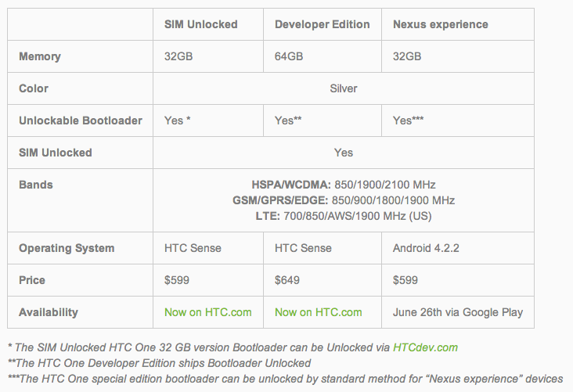Screen dimensions: 573x392
Task: Click the SIM Unlocked column header
Action: pyautogui.click(x=200, y=24)
